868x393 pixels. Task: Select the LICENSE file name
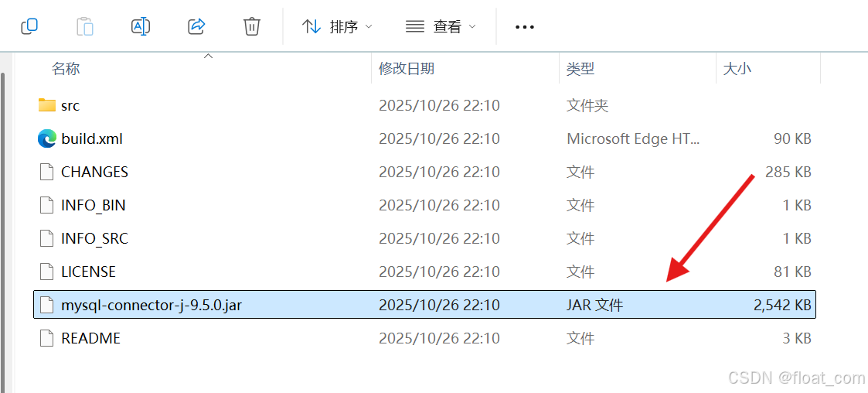pos(89,272)
